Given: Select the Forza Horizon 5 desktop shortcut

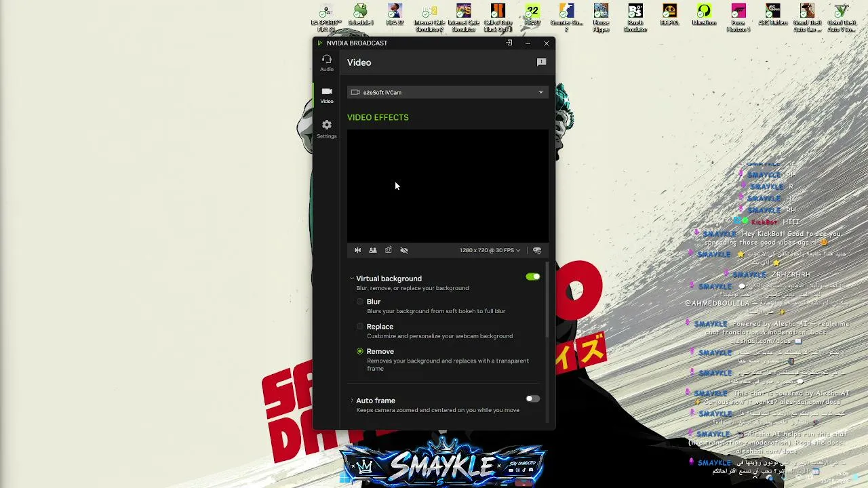Looking at the screenshot, I should pyautogui.click(x=738, y=18).
